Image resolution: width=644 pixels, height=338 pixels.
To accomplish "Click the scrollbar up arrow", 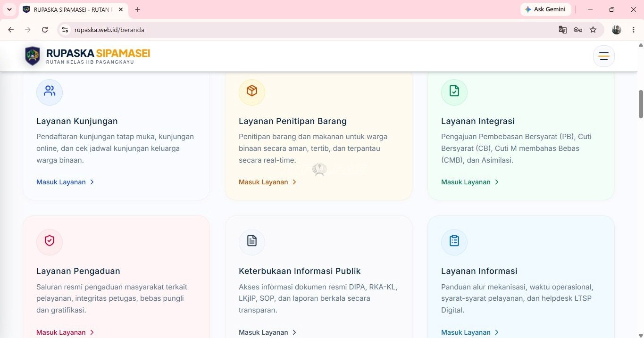I will coord(641,45).
